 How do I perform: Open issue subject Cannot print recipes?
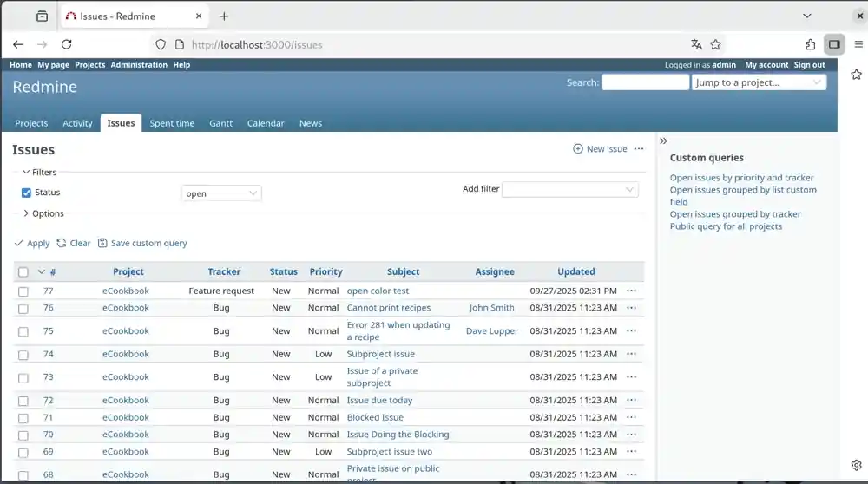pos(389,308)
